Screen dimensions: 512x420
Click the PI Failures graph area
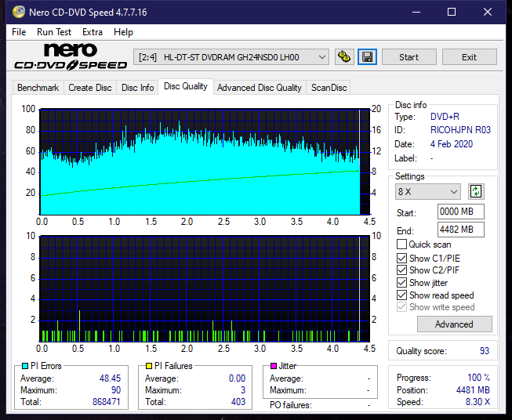tap(205, 289)
